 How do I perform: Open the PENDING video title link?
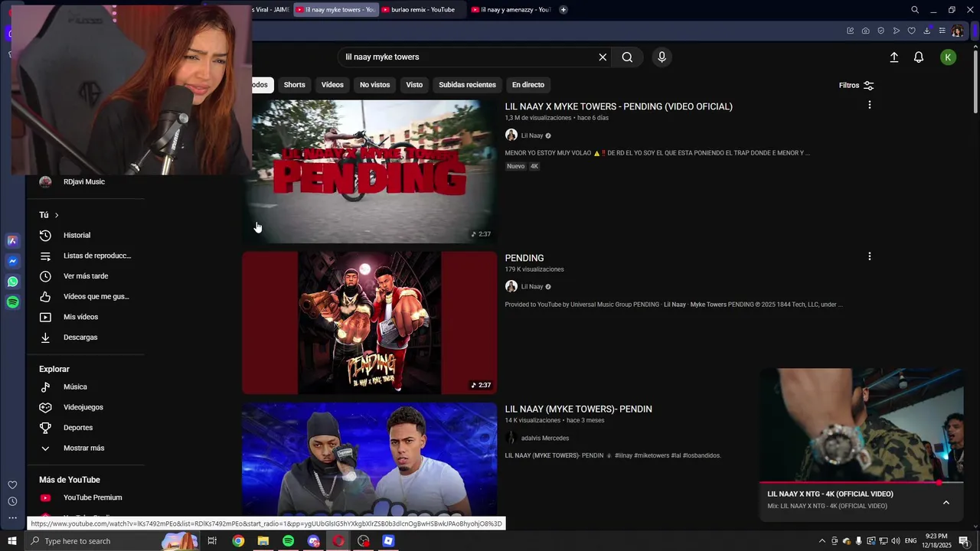tap(524, 258)
